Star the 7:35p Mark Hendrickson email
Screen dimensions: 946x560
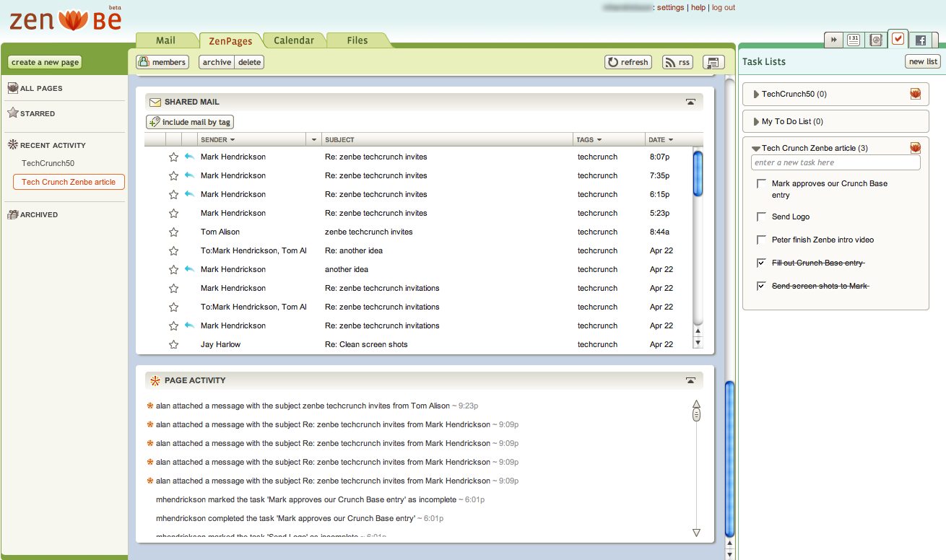pos(173,175)
